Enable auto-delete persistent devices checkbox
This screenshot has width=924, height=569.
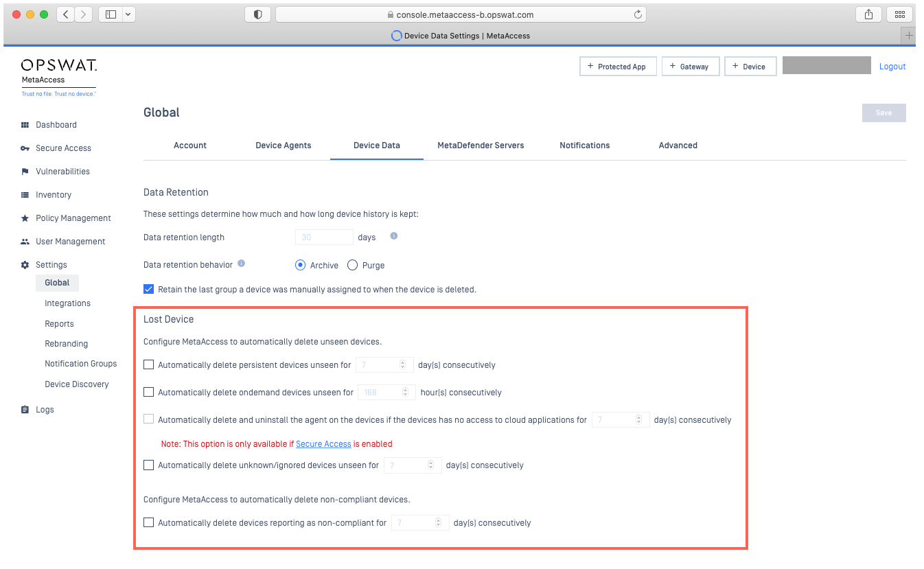point(148,364)
